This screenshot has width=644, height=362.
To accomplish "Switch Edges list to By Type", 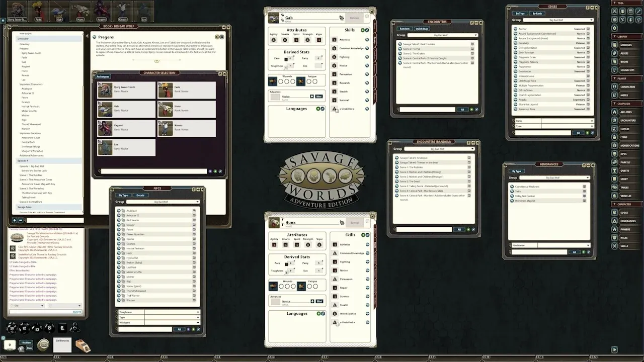I will 520,14.
